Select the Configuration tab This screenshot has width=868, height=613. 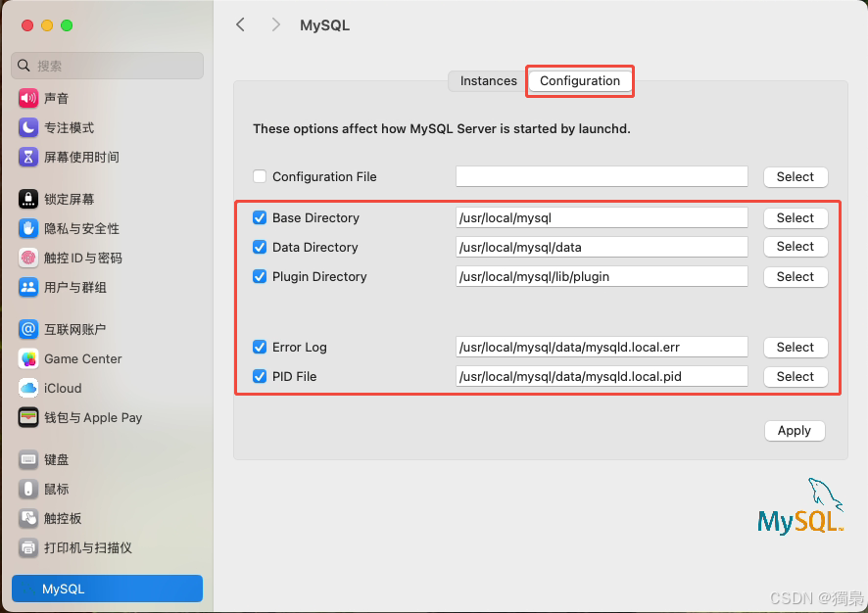tap(580, 80)
